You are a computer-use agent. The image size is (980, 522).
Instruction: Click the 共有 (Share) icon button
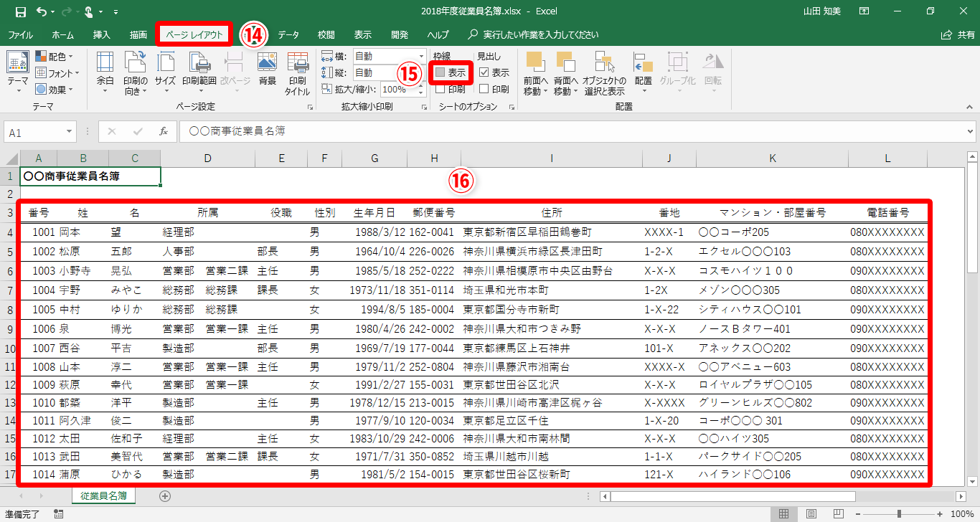(958, 34)
